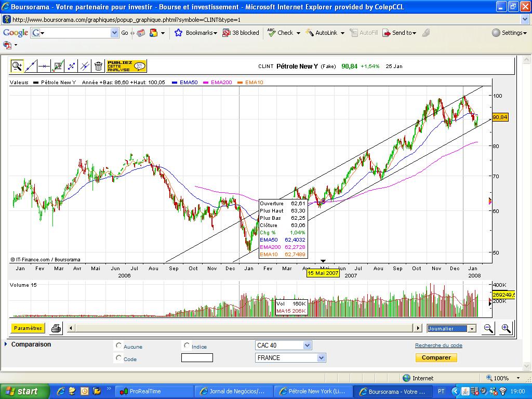532x399 pixels.
Task: Open the chart indicators tool
Action: 58,66
